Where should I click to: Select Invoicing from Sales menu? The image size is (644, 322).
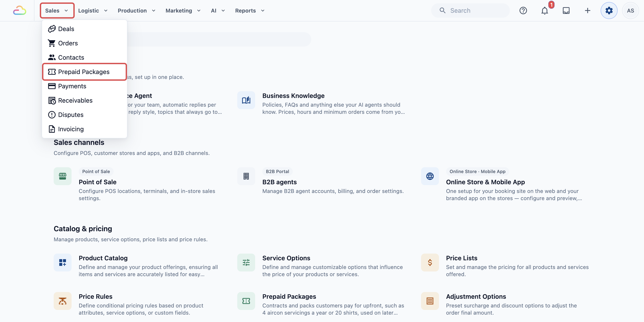click(85, 129)
